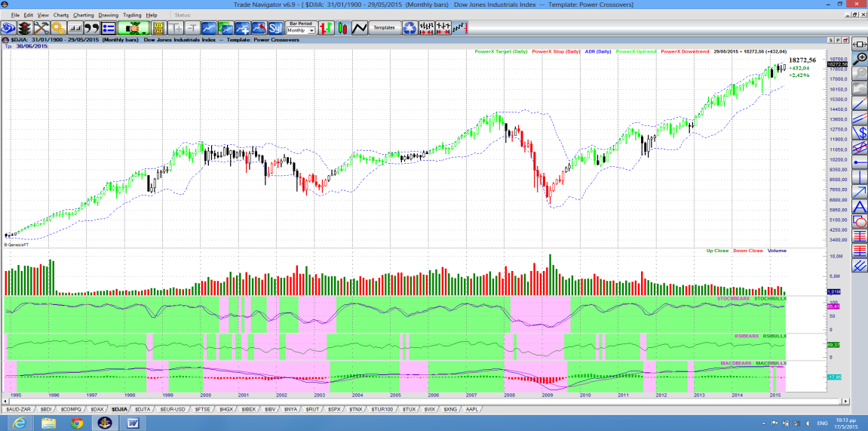Select the text letter A tool
The width and height of the screenshot is (868, 431).
click(860, 207)
